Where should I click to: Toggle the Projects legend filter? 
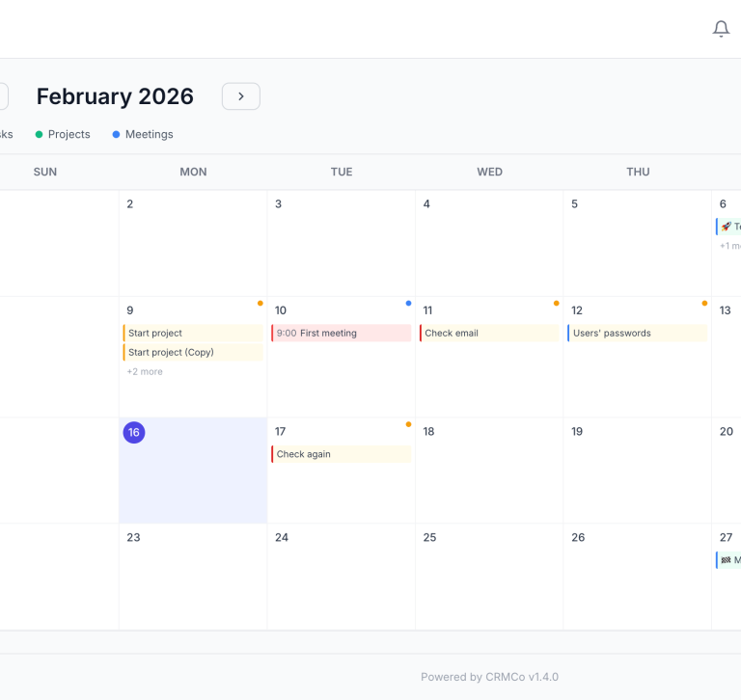63,134
